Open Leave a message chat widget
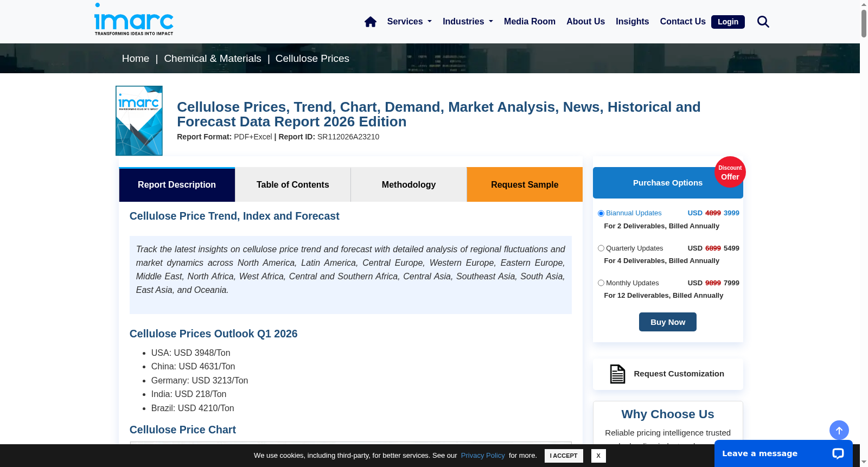 [x=783, y=453]
